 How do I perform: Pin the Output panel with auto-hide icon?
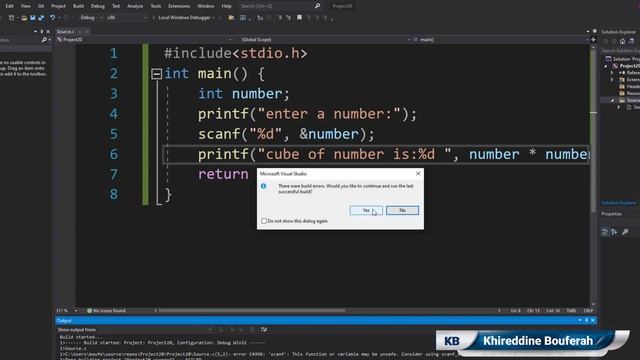pos(587,321)
